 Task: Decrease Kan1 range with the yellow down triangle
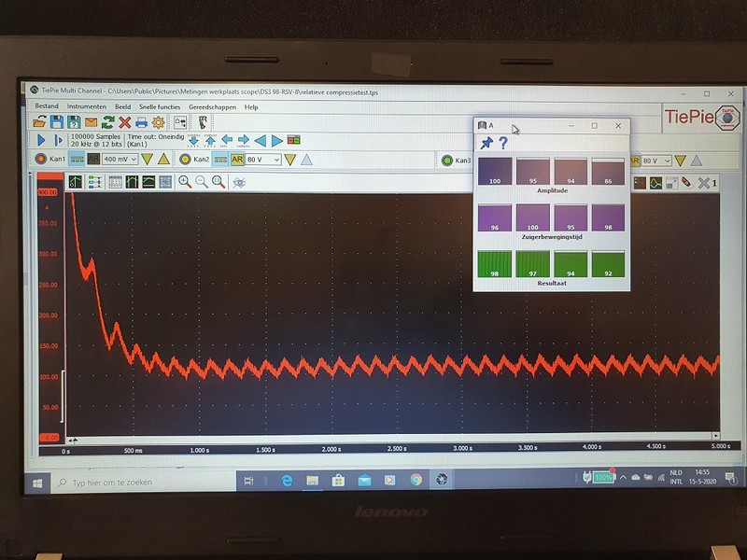click(x=148, y=159)
